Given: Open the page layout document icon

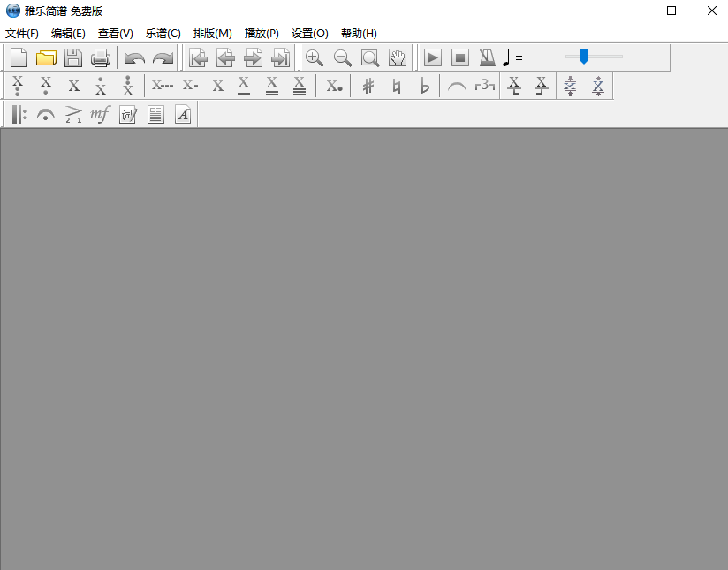Looking at the screenshot, I should pyautogui.click(x=155, y=114).
